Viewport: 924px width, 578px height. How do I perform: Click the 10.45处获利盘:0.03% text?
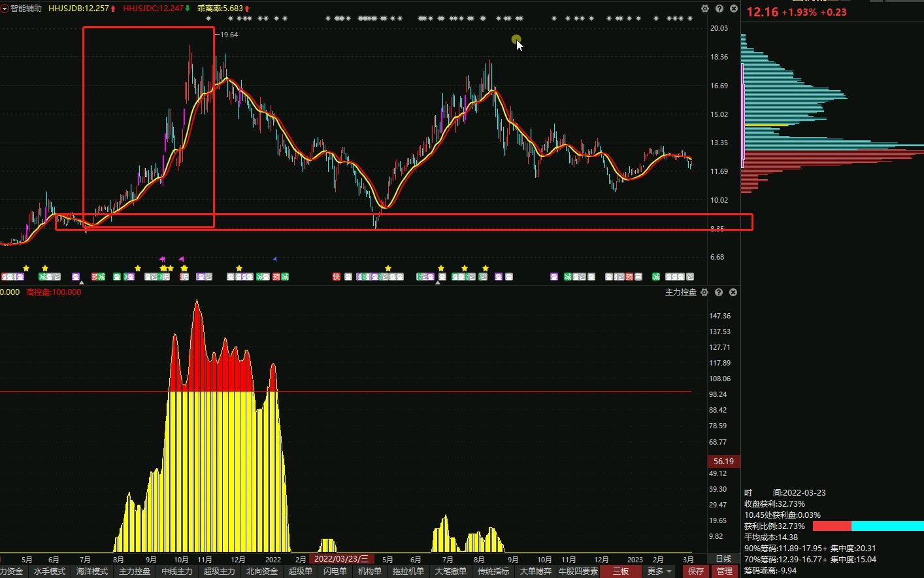pyautogui.click(x=782, y=515)
